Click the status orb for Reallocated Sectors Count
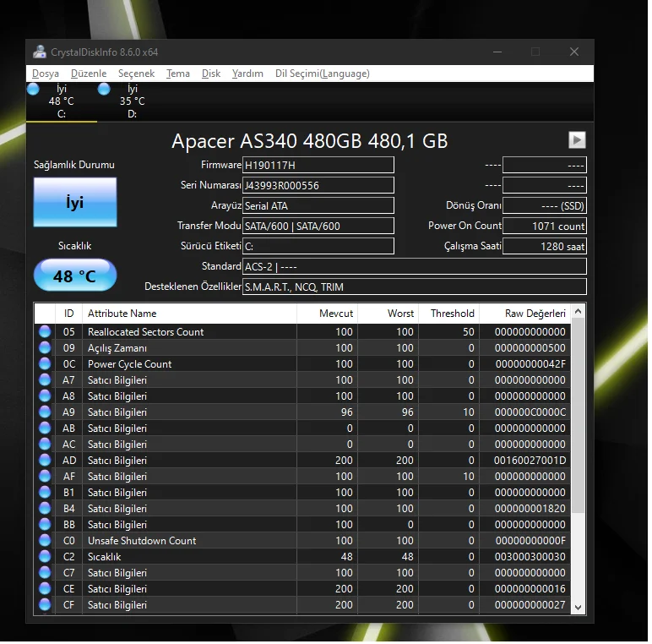 coord(45,331)
